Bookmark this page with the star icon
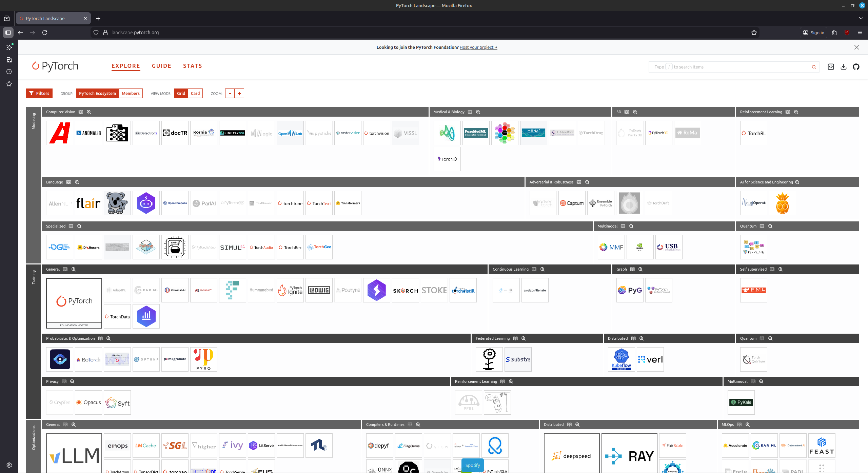Image resolution: width=868 pixels, height=473 pixels. click(x=754, y=33)
